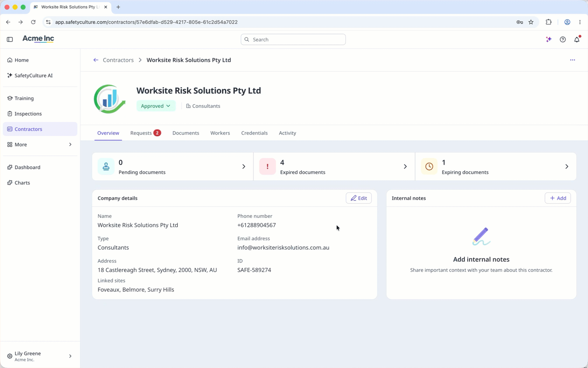Open the browser profile icon
Image resolution: width=588 pixels, height=368 pixels.
567,22
